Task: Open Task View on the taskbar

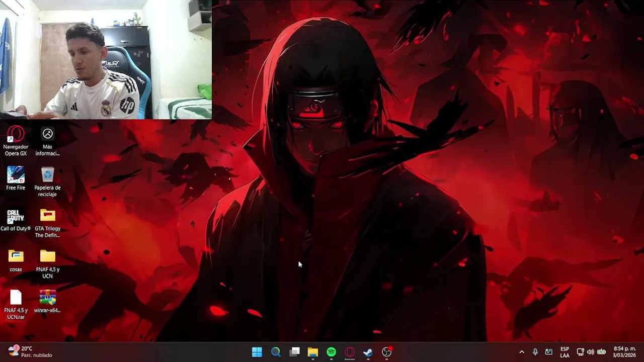Action: click(x=294, y=352)
